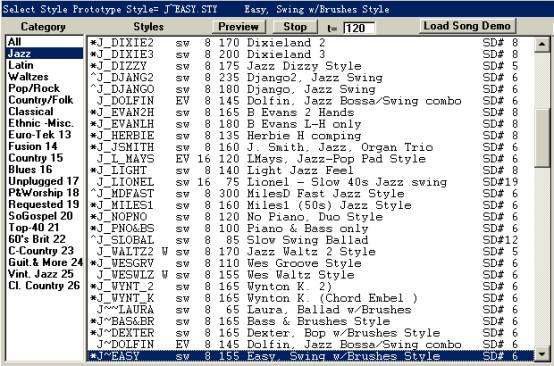Click the Preview button

coord(239,27)
